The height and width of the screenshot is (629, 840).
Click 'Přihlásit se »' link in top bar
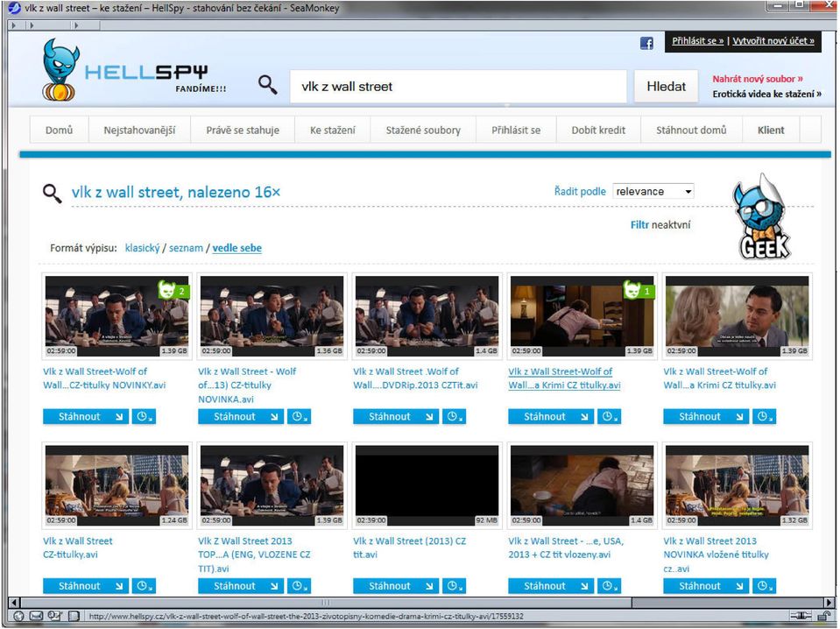point(697,40)
